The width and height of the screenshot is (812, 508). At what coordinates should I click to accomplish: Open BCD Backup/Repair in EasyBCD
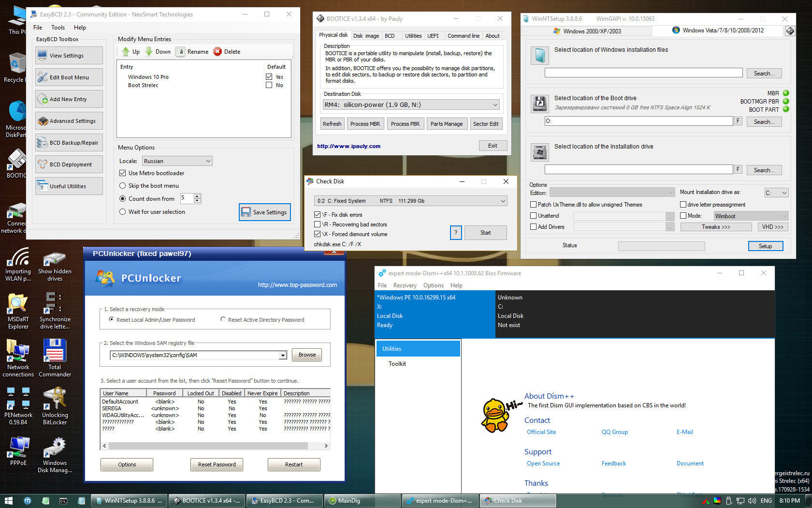tap(69, 143)
